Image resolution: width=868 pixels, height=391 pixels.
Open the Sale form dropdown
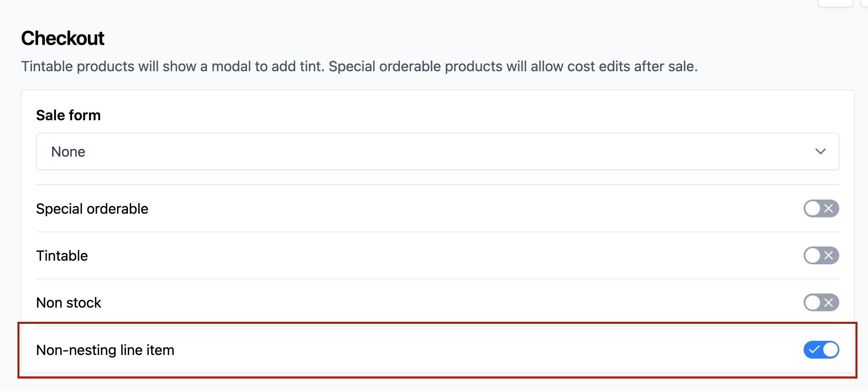437,151
